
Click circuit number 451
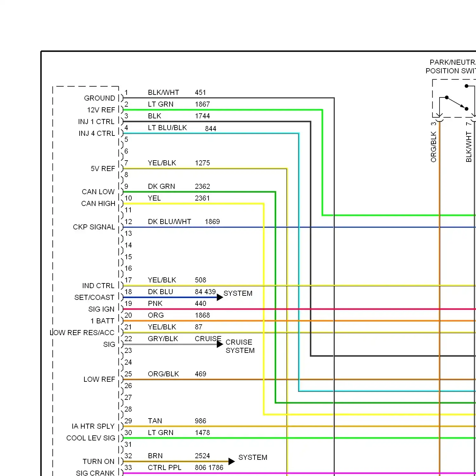point(200,92)
